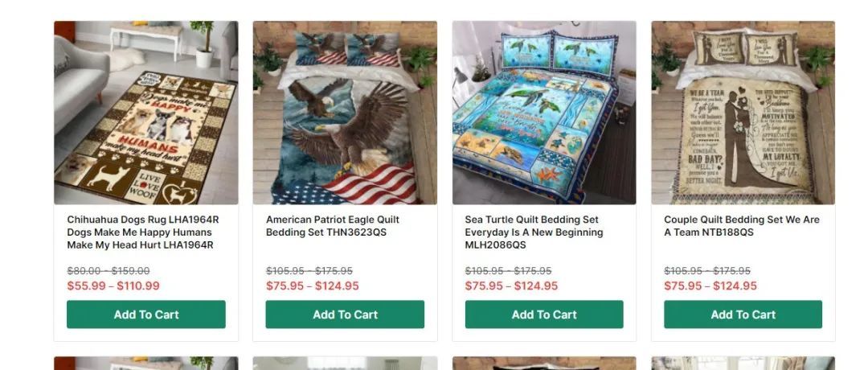
Task: Add Chihuahua Dogs Rug to cart
Action: click(x=146, y=314)
